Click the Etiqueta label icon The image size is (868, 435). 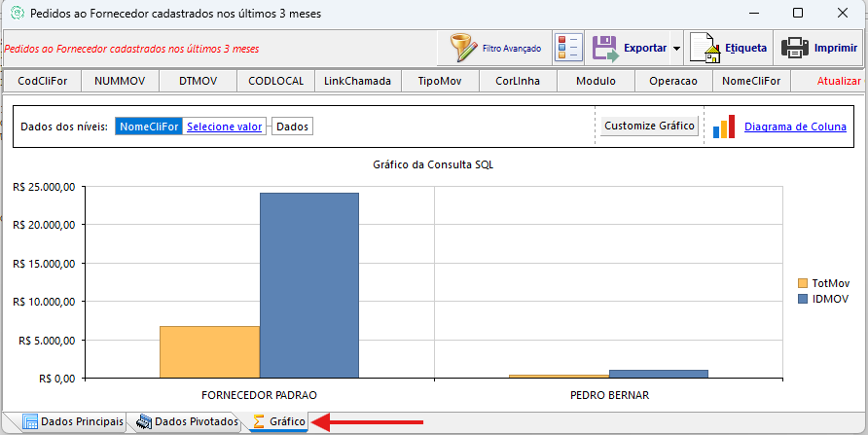point(705,47)
